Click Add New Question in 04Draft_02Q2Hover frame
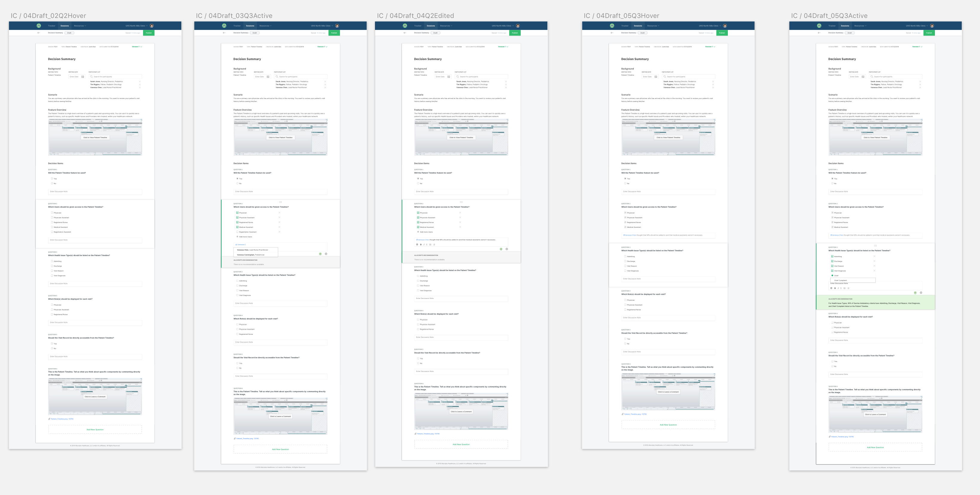The width and height of the screenshot is (980, 495). [95, 430]
